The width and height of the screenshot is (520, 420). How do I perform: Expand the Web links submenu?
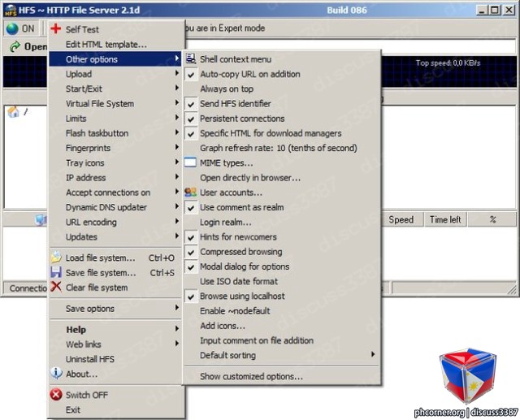(115, 344)
